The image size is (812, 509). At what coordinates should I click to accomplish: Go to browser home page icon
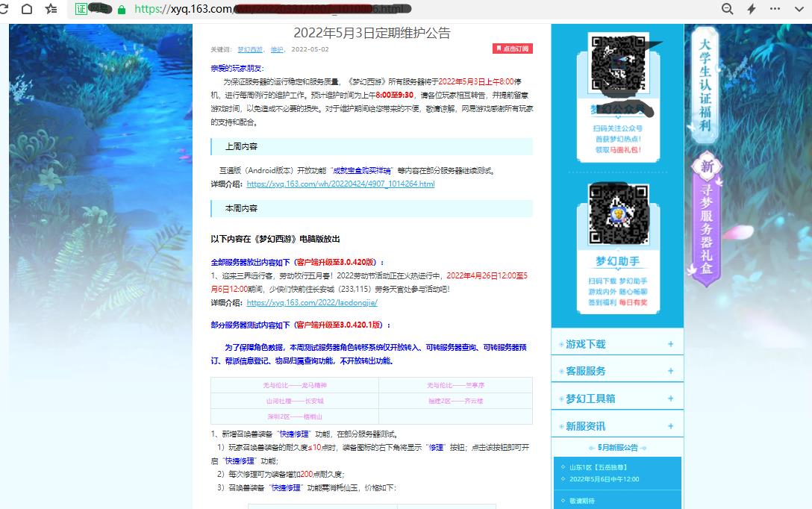point(27,9)
